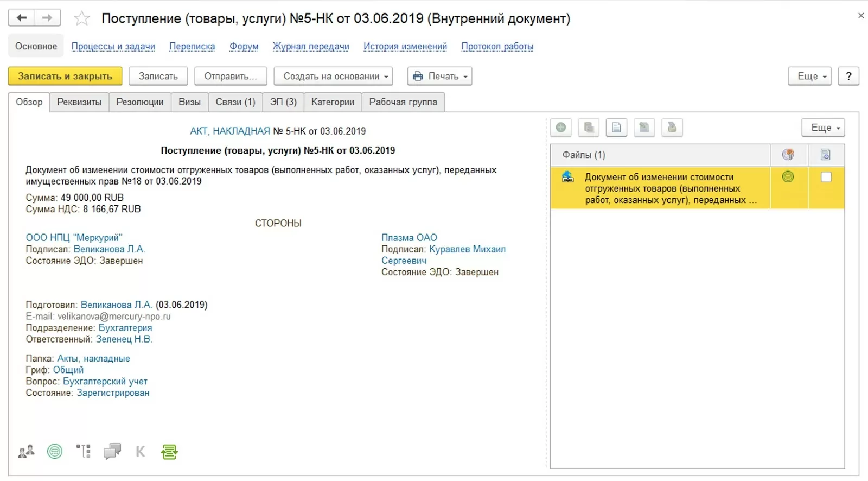Viewport: 868px width, 481px height.
Task: Click the Записать button
Action: [x=158, y=76]
